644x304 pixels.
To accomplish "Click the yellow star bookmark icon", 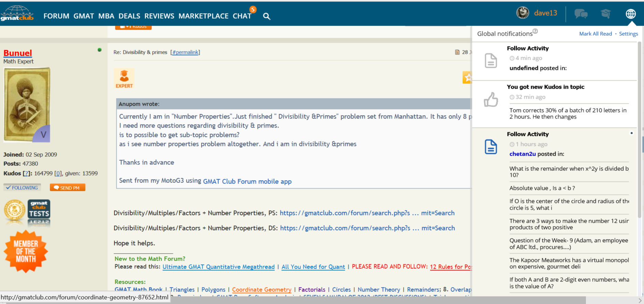I will coord(467,77).
